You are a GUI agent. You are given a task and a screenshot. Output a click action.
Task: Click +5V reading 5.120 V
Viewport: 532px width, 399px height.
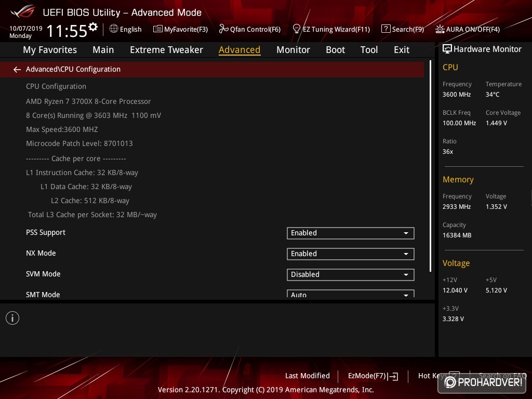pos(496,290)
